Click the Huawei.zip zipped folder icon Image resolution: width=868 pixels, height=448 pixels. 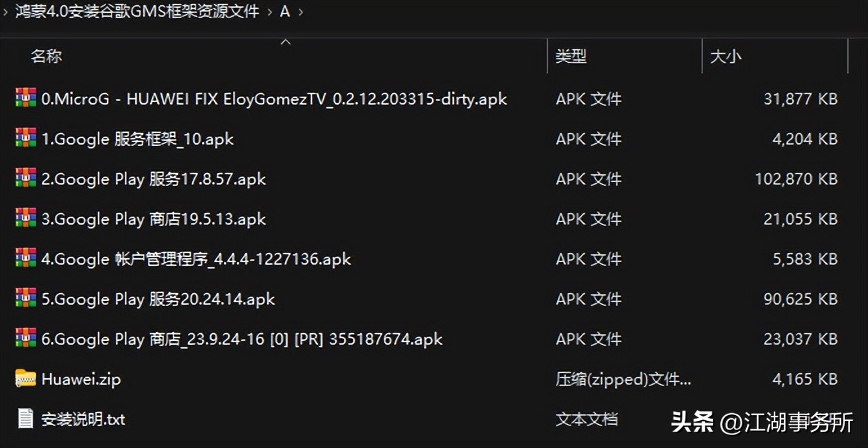click(26, 378)
